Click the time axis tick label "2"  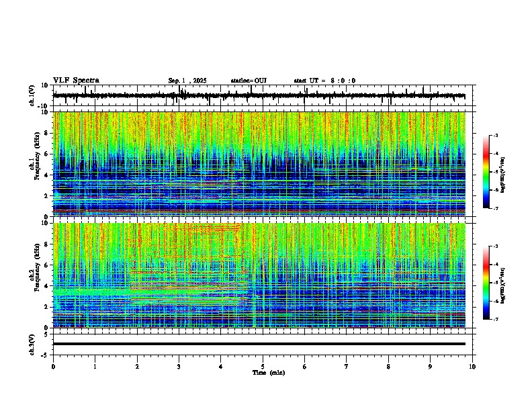pos(137,367)
